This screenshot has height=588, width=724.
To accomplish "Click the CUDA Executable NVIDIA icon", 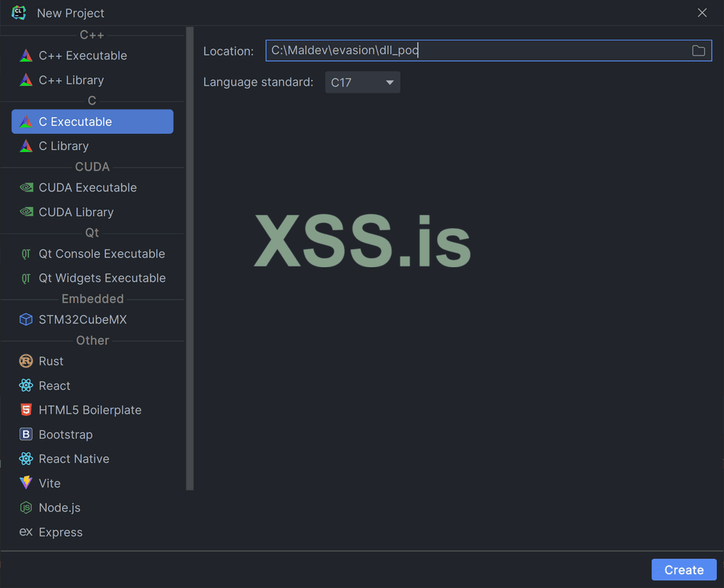I will click(x=26, y=188).
